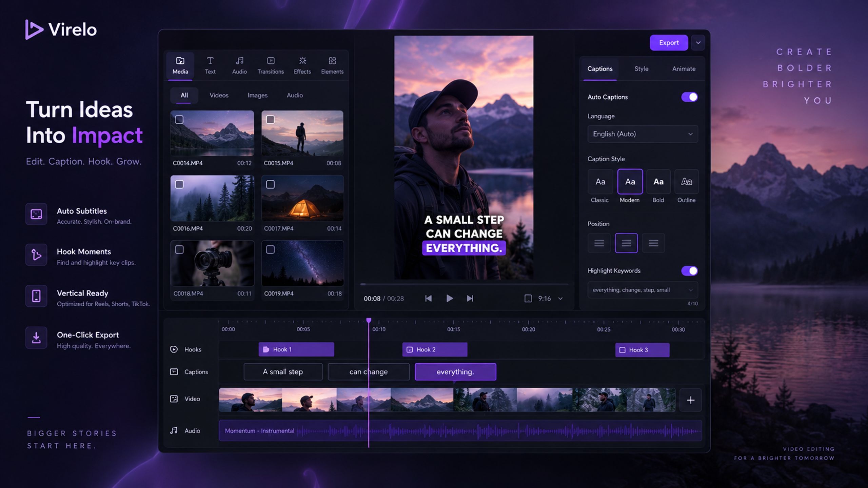Select the C0016.MP4 checkbox

pyautogui.click(x=179, y=184)
